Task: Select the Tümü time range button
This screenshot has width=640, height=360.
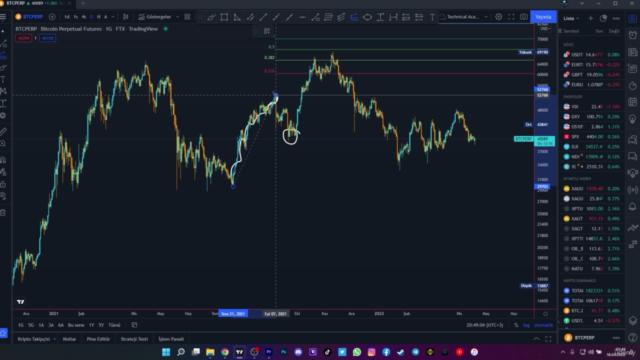Action: (x=114, y=325)
